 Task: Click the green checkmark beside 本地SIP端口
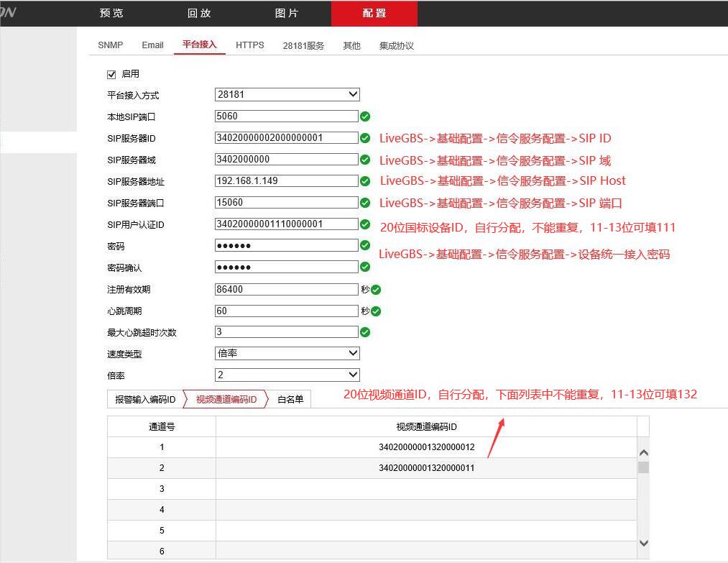point(366,116)
